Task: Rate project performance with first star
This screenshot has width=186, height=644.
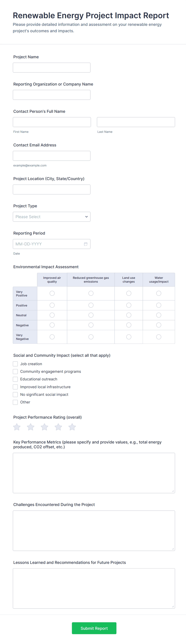Action: point(17,427)
